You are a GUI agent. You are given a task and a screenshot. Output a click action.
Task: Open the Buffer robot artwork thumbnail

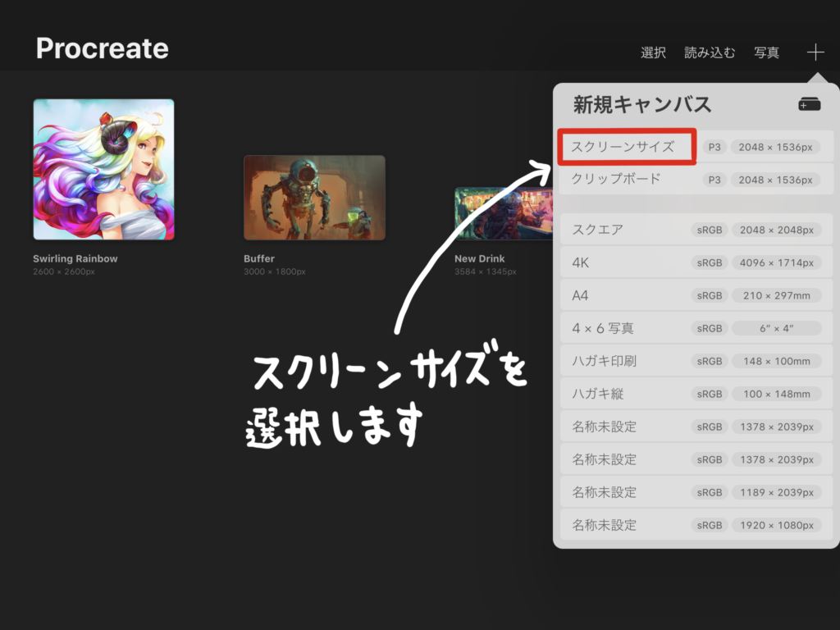[314, 198]
